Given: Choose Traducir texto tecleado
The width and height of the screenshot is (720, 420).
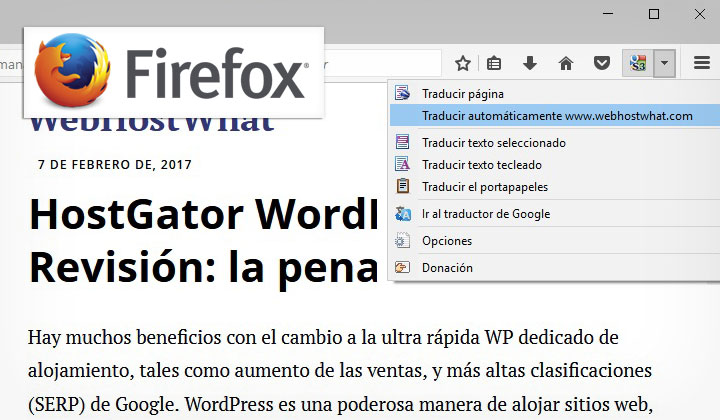Looking at the screenshot, I should tap(555, 165).
